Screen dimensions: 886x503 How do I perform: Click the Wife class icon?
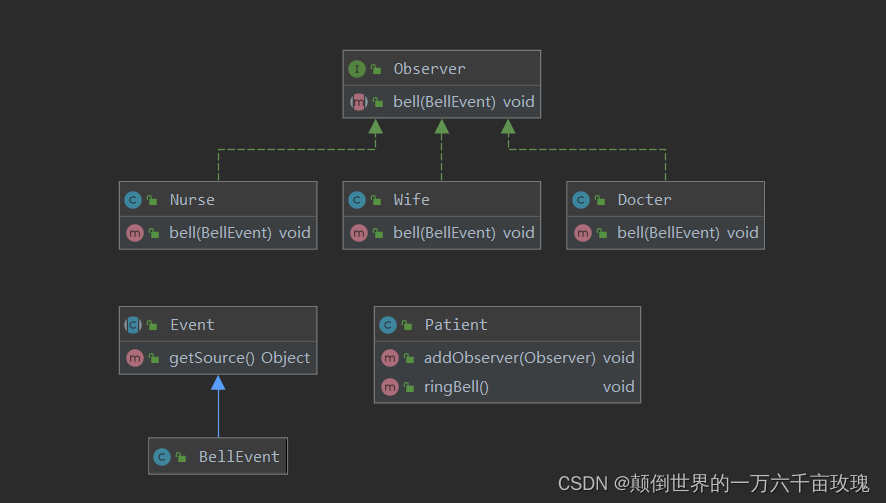(357, 200)
